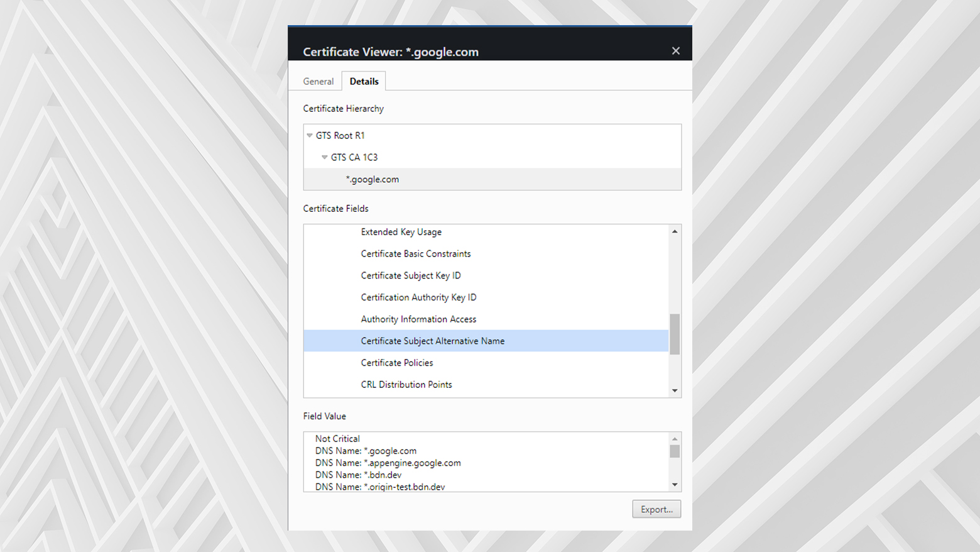The image size is (980, 552).
Task: Click the scroll-down arrow in Field Value
Action: (675, 484)
